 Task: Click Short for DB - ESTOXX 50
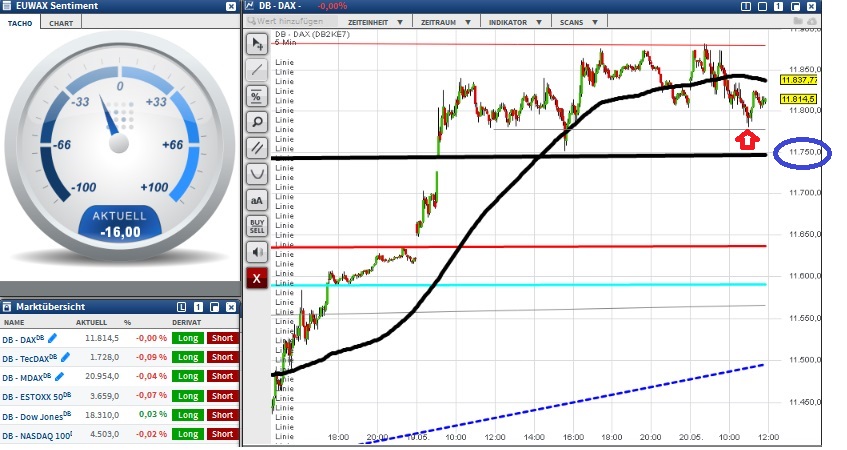tap(222, 396)
